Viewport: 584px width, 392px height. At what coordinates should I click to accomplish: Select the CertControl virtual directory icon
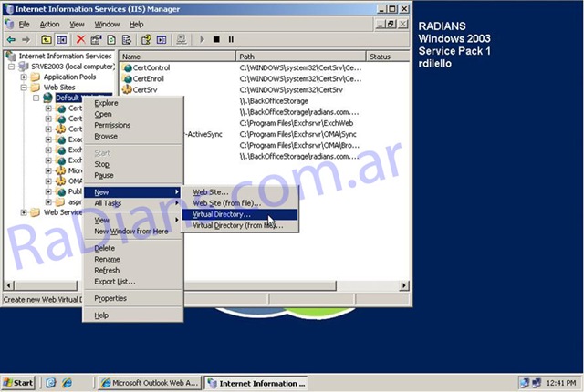coord(127,68)
